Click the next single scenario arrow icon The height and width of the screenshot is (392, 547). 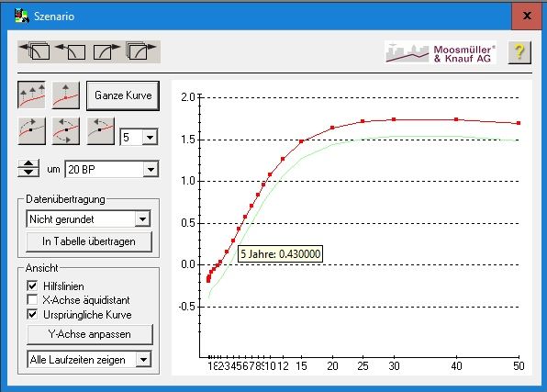(x=106, y=51)
